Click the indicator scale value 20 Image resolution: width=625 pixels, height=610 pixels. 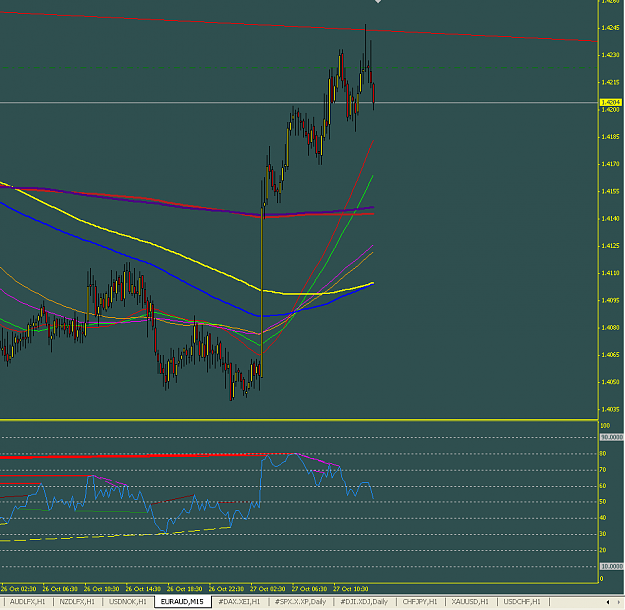pyautogui.click(x=603, y=550)
